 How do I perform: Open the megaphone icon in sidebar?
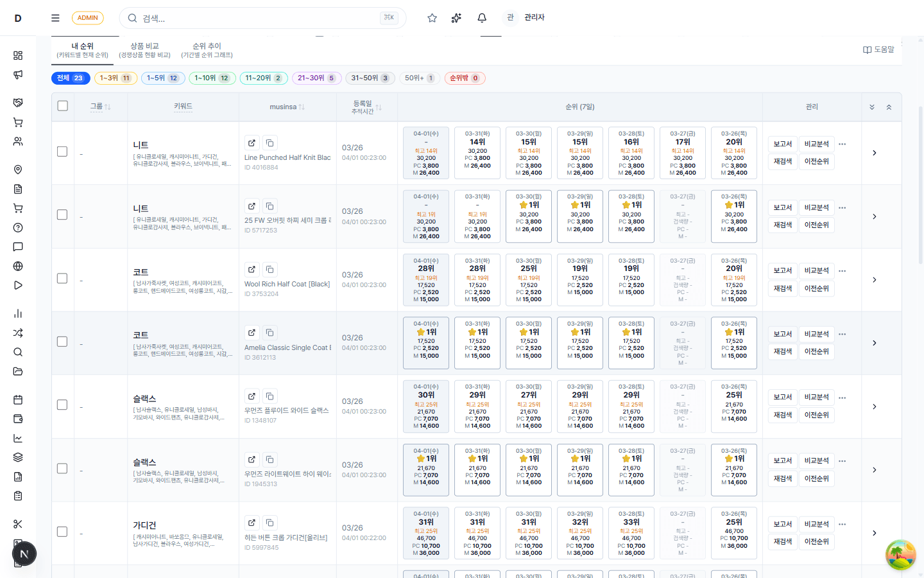18,74
